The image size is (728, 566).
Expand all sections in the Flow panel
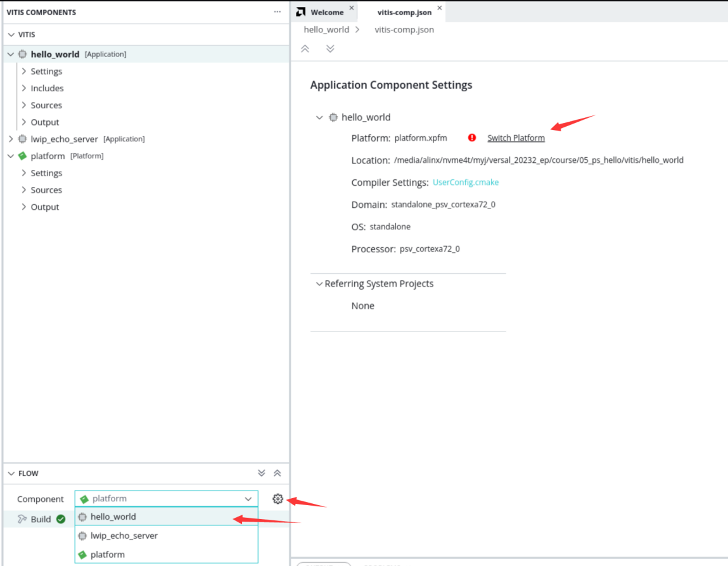(x=262, y=473)
